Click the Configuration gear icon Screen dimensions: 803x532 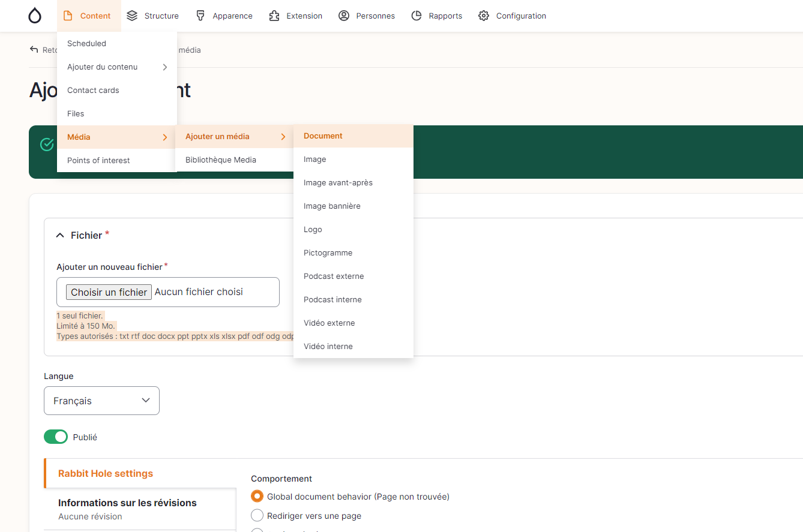point(484,16)
